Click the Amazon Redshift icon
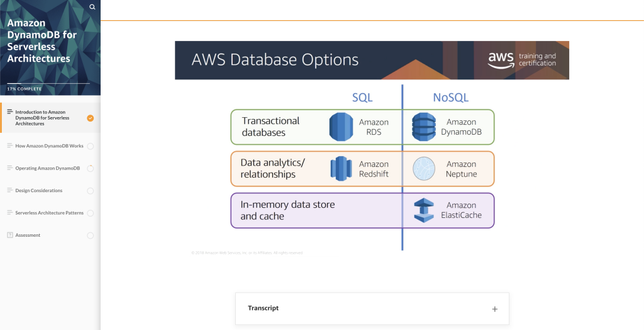This screenshot has width=644, height=330. [341, 168]
